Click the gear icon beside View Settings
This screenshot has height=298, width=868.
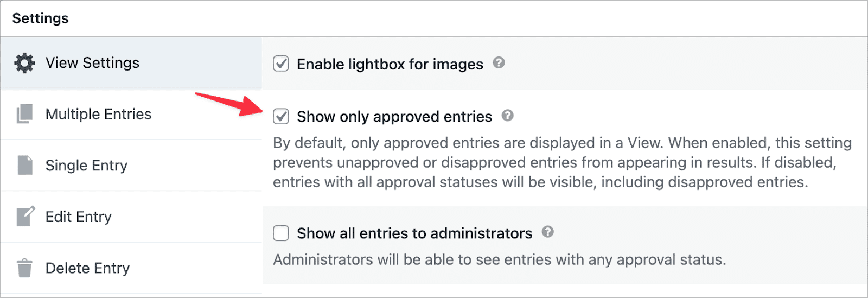tap(24, 63)
